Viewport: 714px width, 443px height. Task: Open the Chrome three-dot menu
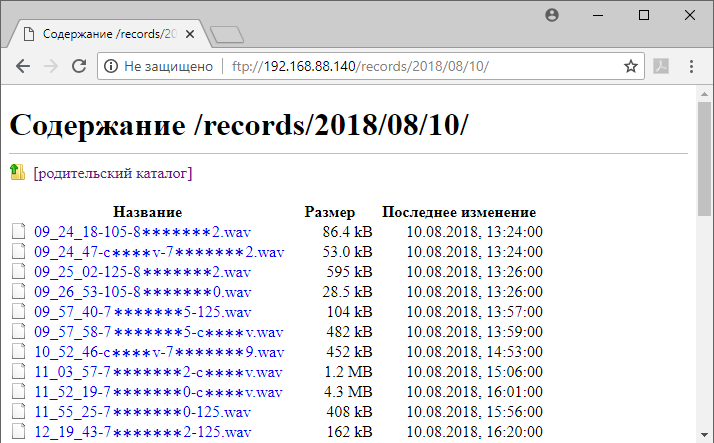tap(691, 67)
